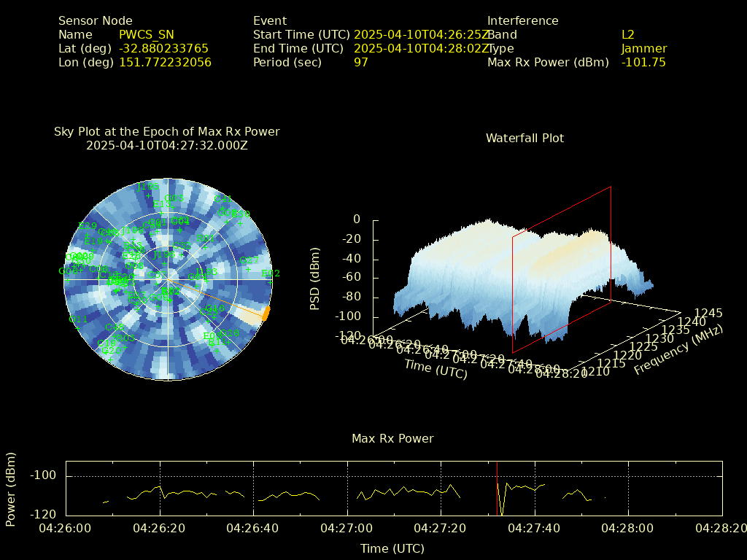Click the sensor name value PWCS_SN
Screen dimensions: 747x560
[147, 35]
